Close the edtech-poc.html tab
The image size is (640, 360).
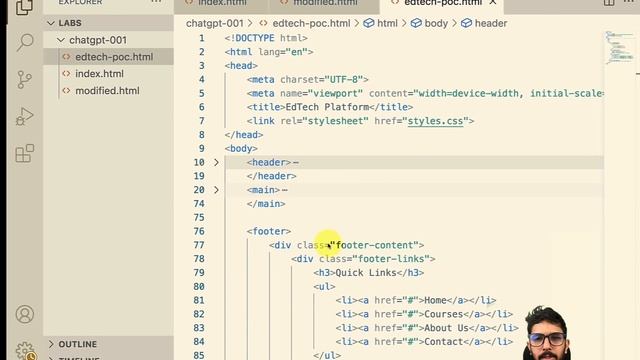pos(493,2)
